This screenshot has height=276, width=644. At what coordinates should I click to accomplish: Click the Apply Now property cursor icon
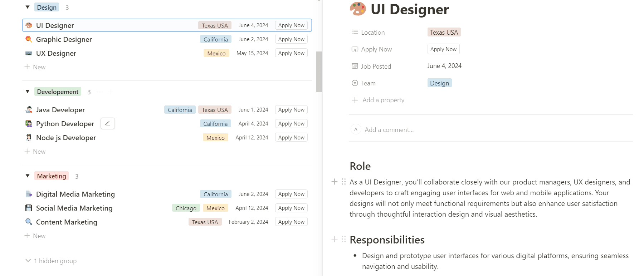coord(355,49)
